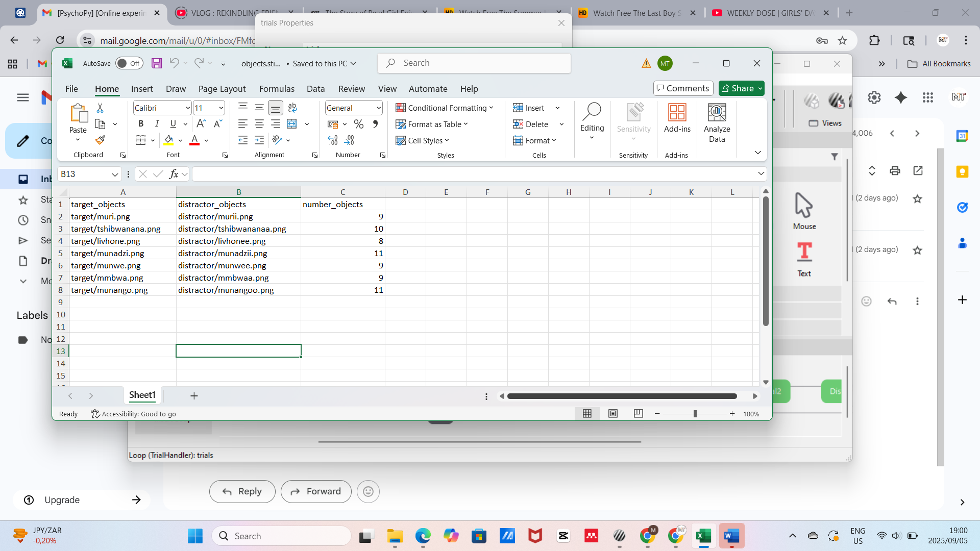
Task: Click the Format Painter brush icon
Action: pos(100,140)
